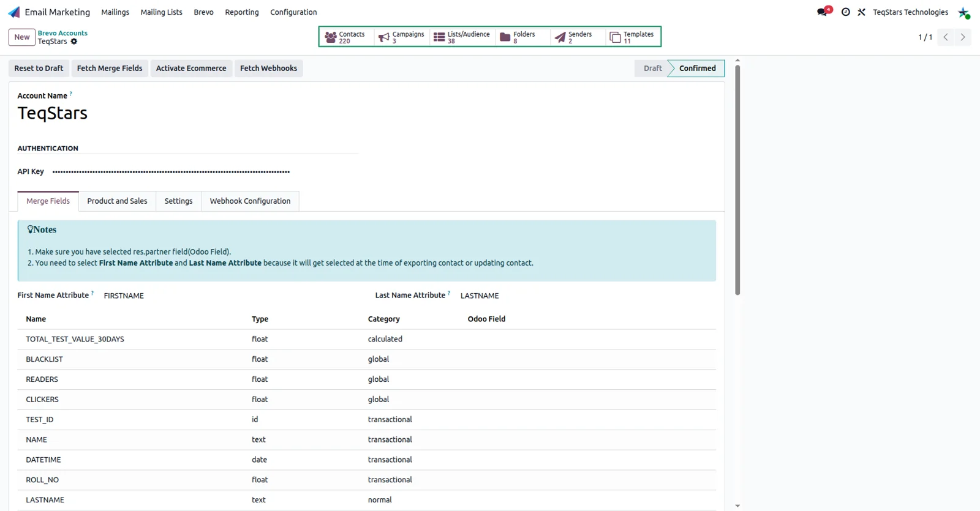Screen dimensions: 980x511
Task: Open the Lists/Audience stat button
Action: (462, 37)
